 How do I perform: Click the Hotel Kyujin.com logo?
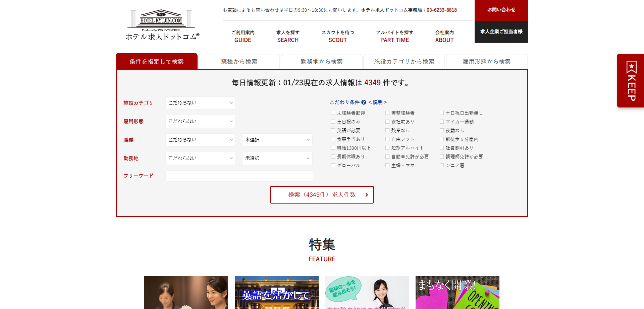pos(162,25)
